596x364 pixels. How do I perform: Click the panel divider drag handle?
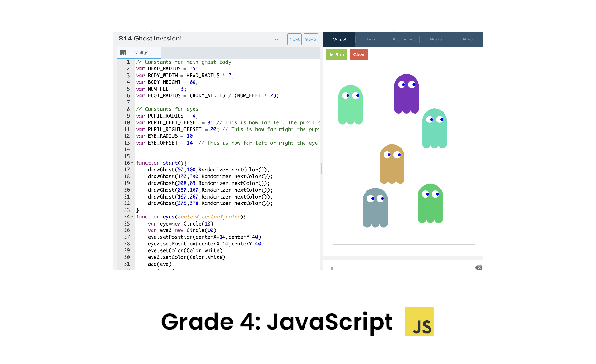403,258
